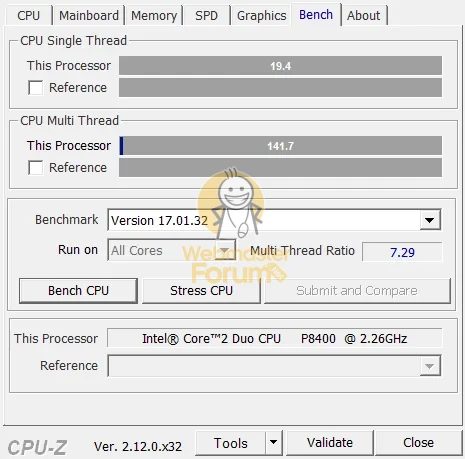Select the About tab
The height and width of the screenshot is (459, 465).
tap(364, 15)
